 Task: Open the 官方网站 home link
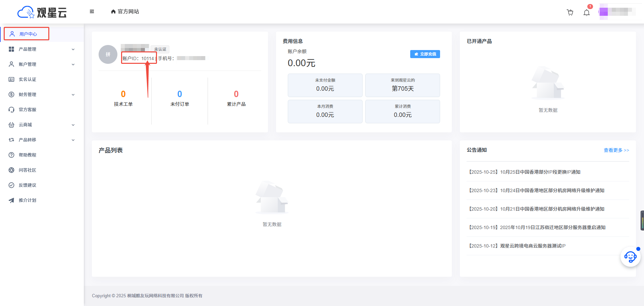tap(125, 11)
